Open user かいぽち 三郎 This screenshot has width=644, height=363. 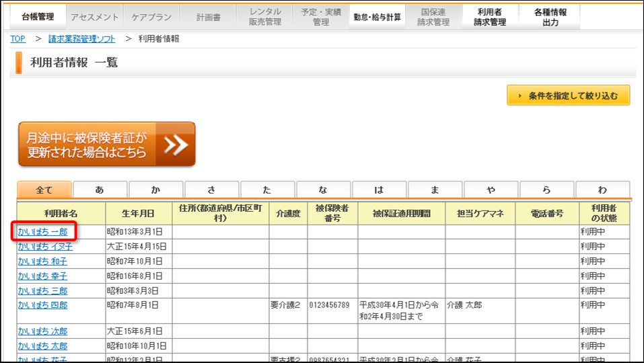coord(42,291)
